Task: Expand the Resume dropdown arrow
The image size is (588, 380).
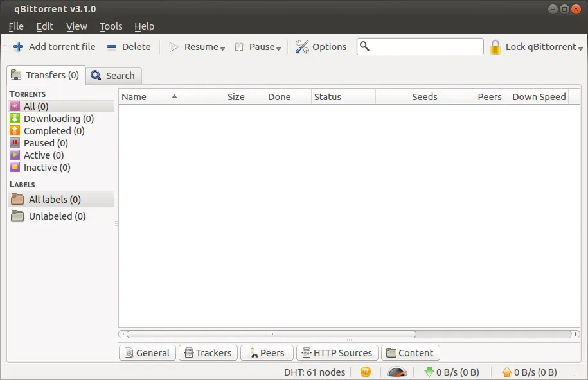Action: pos(222,48)
